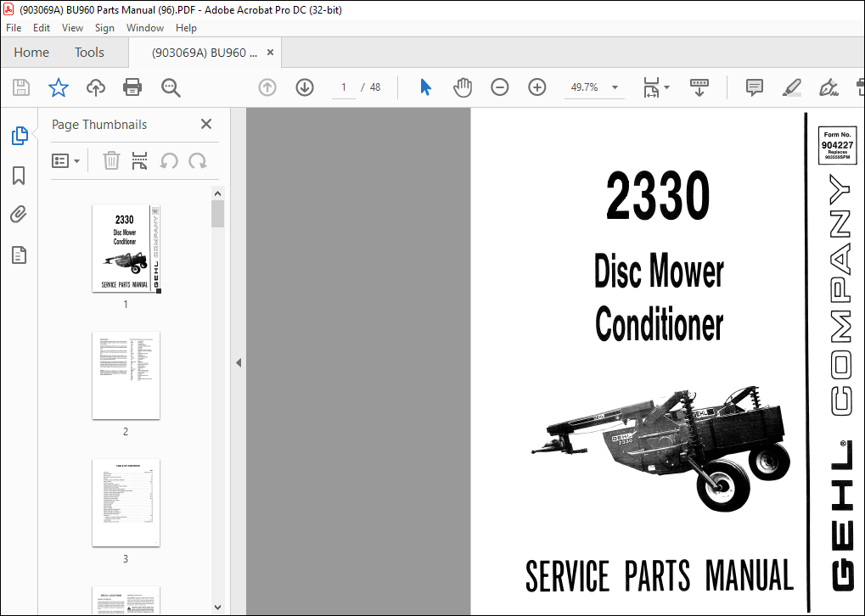Open the Edit menu
This screenshot has height=616, width=865.
pyautogui.click(x=42, y=27)
